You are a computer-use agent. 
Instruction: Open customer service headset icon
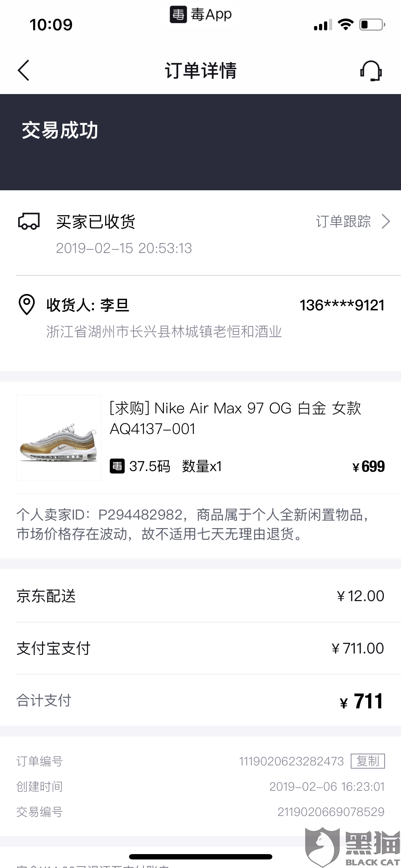[371, 71]
